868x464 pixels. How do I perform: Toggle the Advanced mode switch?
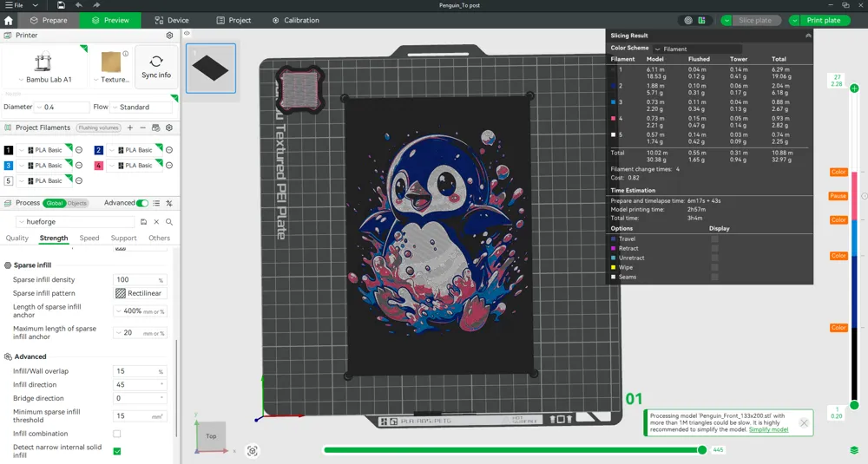click(142, 203)
